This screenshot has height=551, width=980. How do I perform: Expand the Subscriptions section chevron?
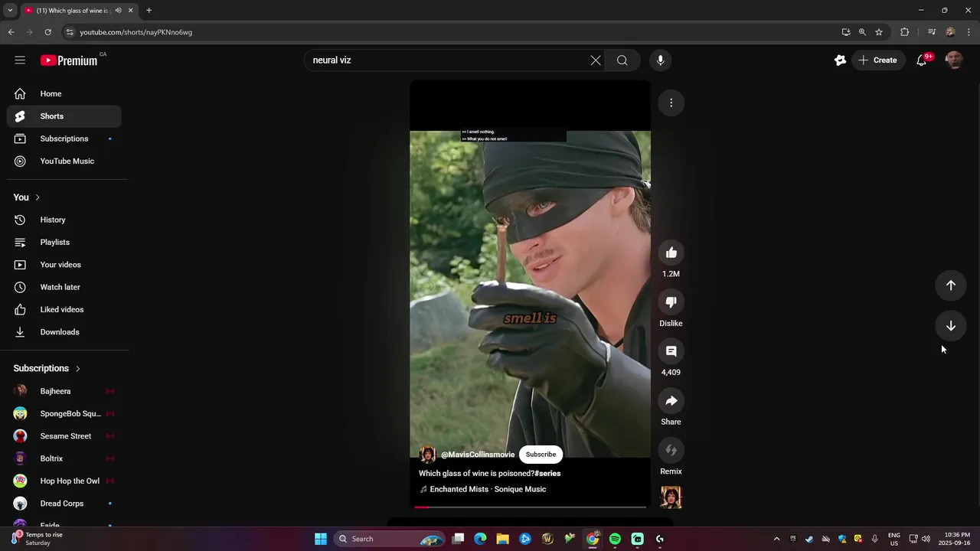click(x=77, y=369)
